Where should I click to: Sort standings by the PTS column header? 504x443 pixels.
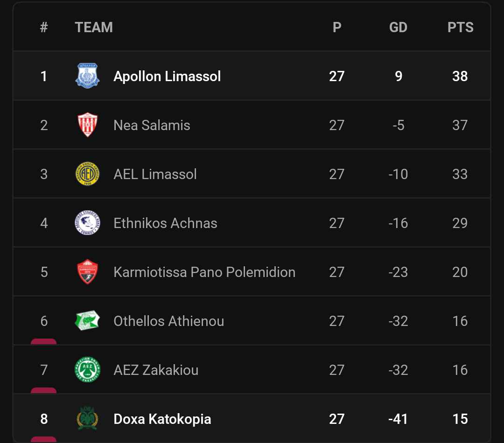[x=460, y=28]
